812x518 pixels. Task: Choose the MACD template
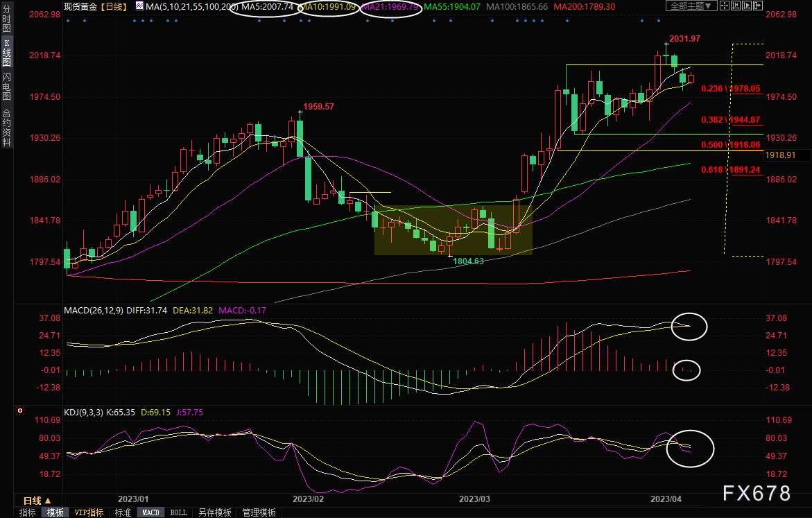(150, 512)
